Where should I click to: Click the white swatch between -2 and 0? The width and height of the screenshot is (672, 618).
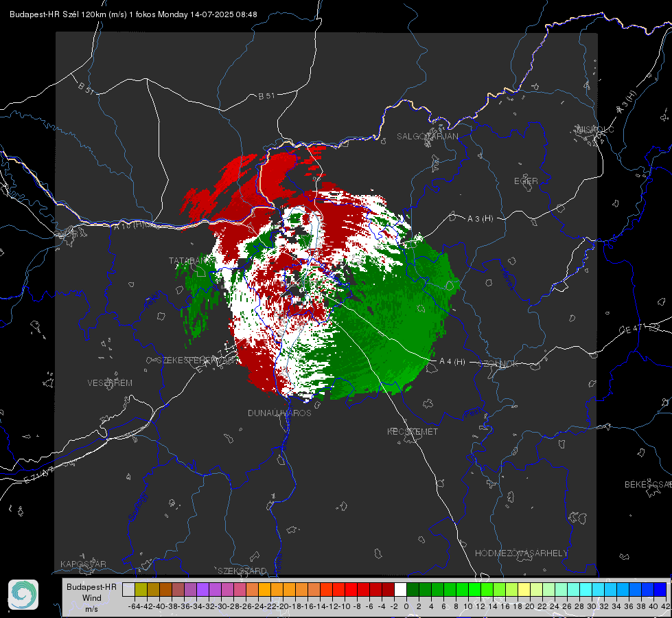pos(400,589)
